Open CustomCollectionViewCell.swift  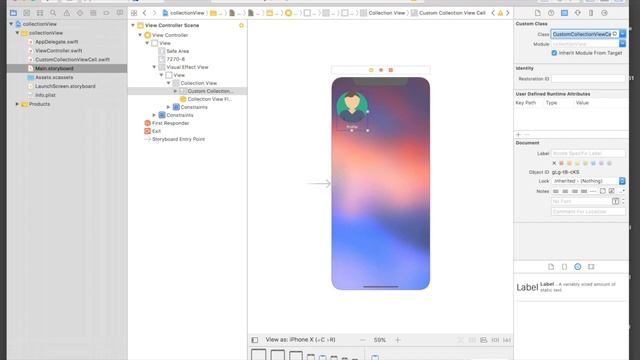[x=72, y=60]
